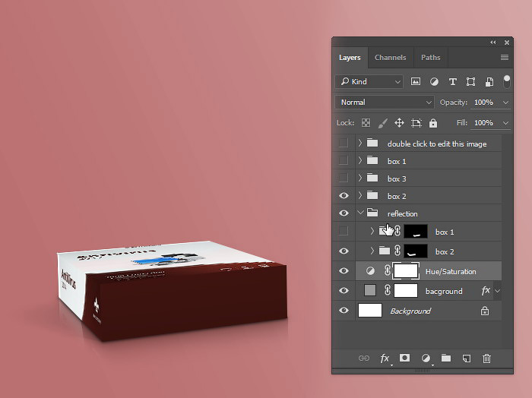Expand top-level box 2 group
The image size is (532, 398).
(360, 195)
